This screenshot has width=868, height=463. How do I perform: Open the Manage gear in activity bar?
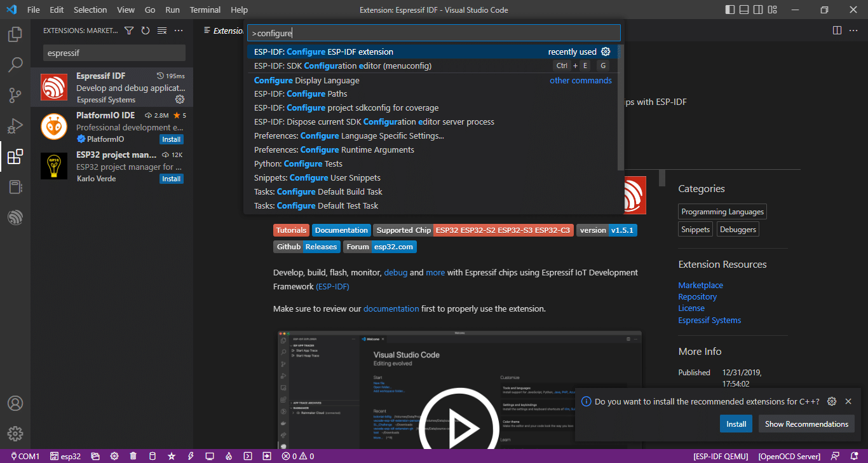click(x=15, y=434)
